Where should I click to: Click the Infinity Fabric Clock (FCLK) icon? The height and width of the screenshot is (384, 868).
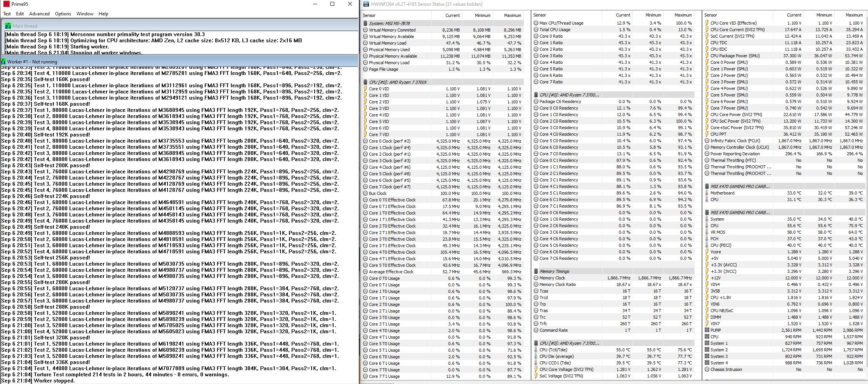[707, 141]
